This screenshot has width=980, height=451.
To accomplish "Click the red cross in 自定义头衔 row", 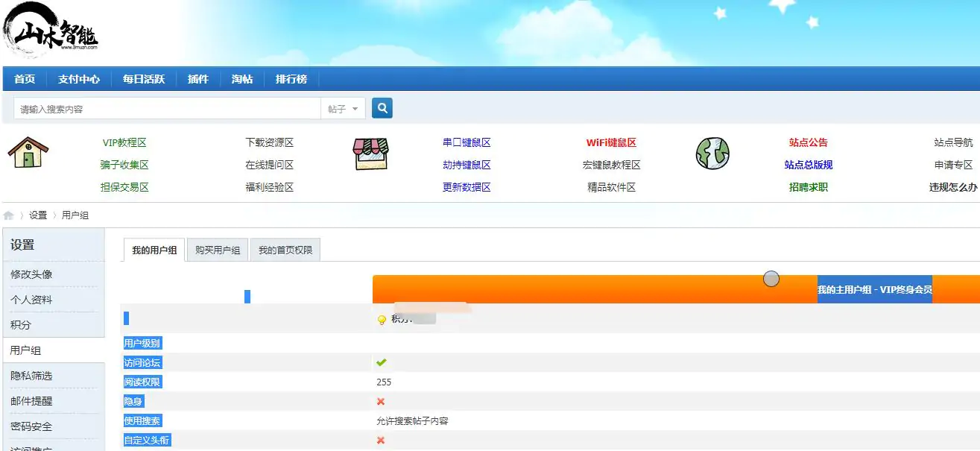I will point(381,440).
